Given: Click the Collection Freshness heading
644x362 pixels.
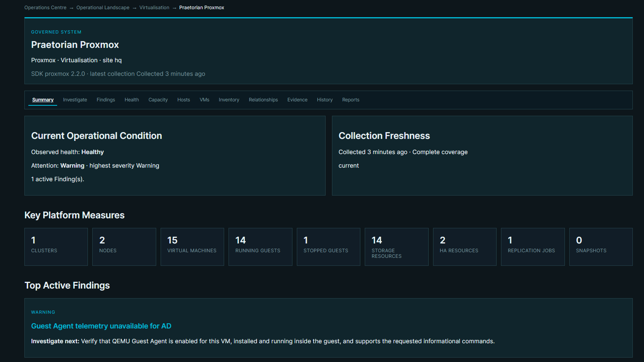Looking at the screenshot, I should pos(384,136).
